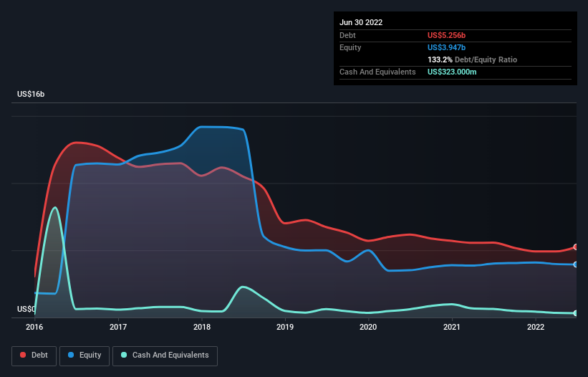Click the 2019 x-axis label
Viewport: 588px width, 377px height.
pos(285,327)
